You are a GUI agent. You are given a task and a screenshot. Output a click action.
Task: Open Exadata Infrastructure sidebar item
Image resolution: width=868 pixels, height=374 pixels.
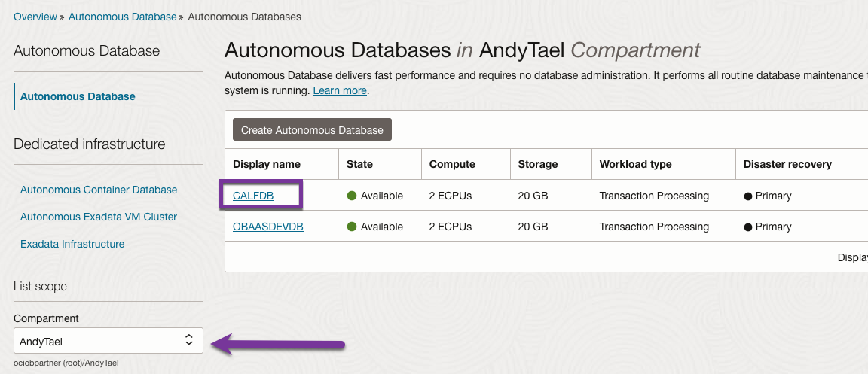[72, 244]
